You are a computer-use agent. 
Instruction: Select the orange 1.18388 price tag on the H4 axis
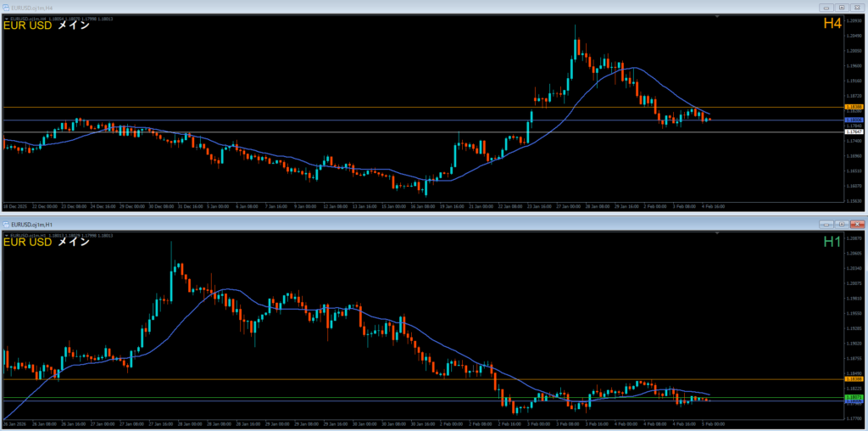[x=853, y=106]
